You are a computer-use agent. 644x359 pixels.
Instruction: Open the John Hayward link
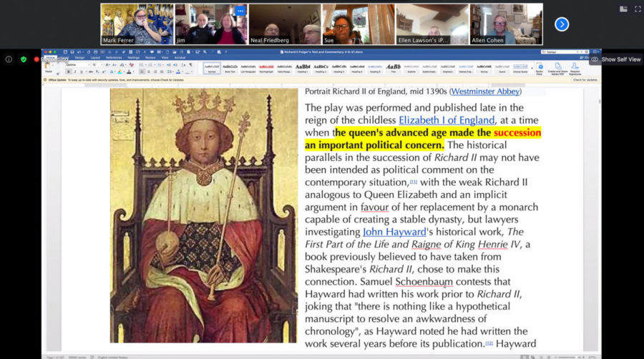(x=394, y=232)
